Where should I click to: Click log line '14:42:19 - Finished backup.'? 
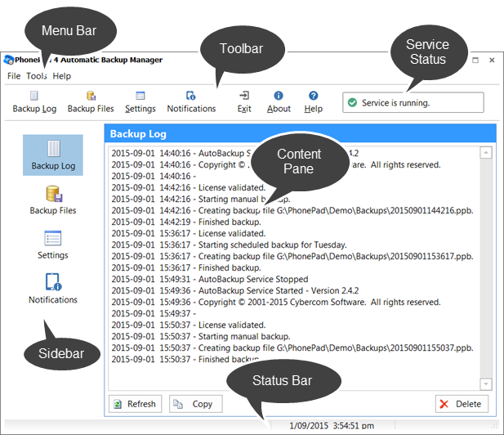point(186,222)
